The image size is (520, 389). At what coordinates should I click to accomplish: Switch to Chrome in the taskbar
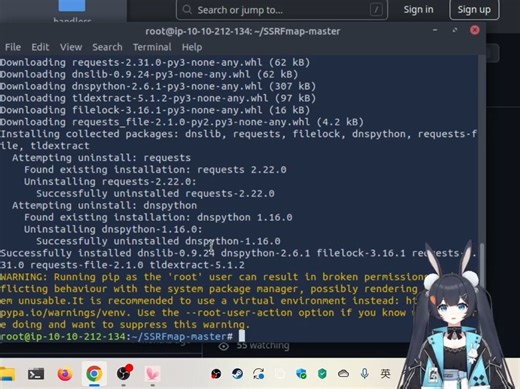[x=94, y=374]
